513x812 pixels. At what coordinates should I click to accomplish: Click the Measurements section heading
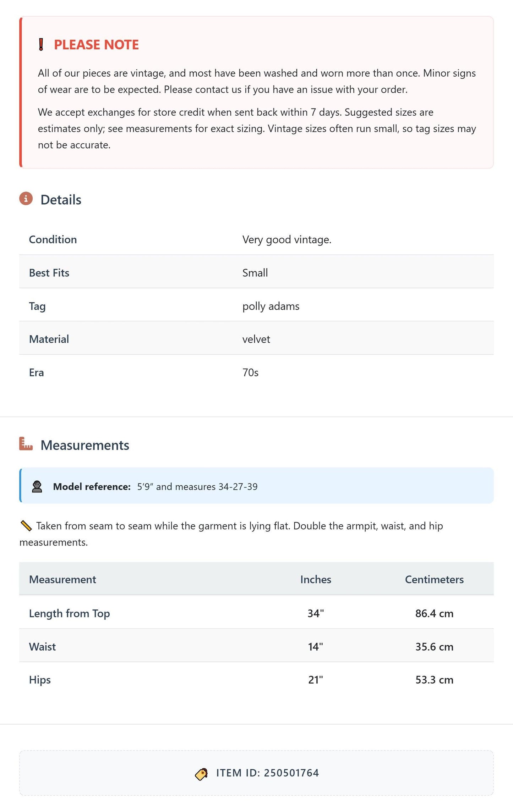[x=85, y=445]
